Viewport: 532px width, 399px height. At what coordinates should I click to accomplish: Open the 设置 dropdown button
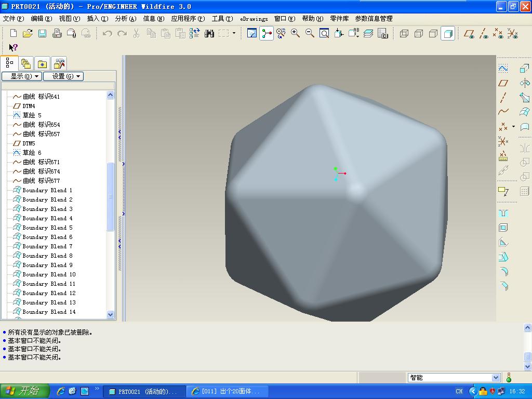click(x=63, y=76)
